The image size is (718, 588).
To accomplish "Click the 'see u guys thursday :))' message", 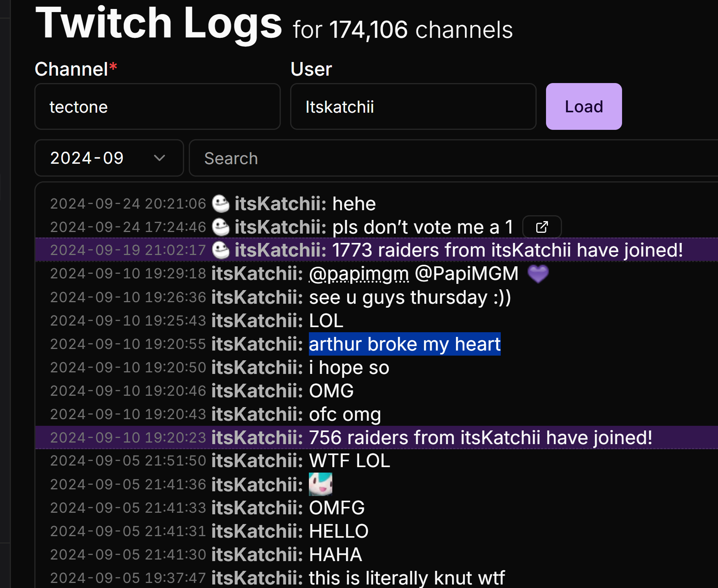I will pos(410,297).
